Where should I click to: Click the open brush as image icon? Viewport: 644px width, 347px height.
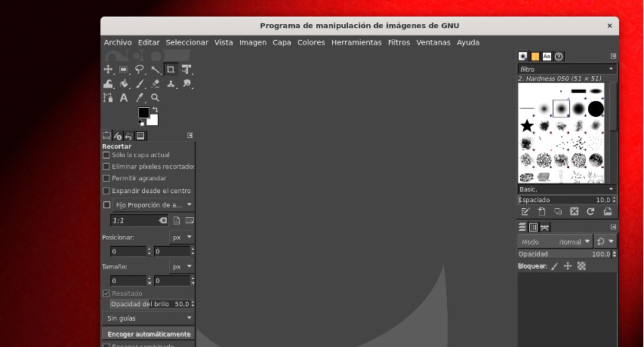(x=608, y=212)
